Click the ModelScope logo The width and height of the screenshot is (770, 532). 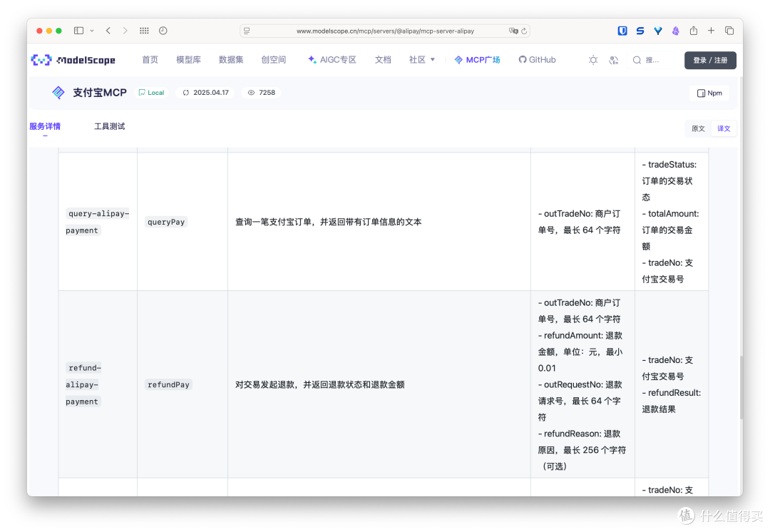(73, 60)
